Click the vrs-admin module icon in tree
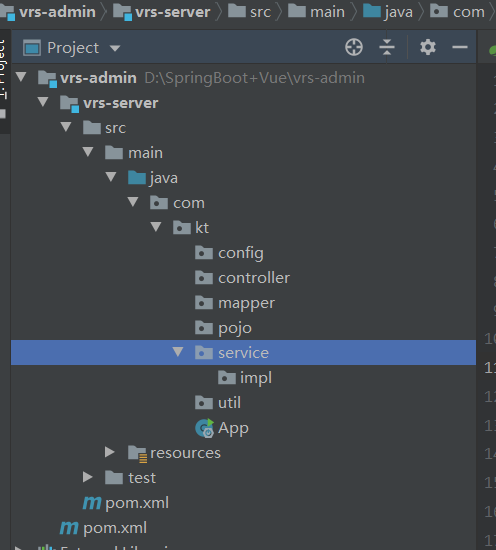This screenshot has height=550, width=496. click(47, 79)
